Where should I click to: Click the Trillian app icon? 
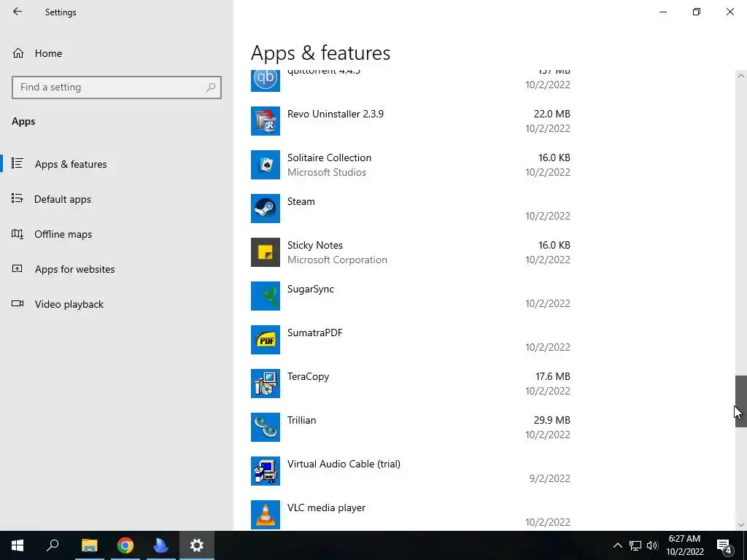coord(266,427)
